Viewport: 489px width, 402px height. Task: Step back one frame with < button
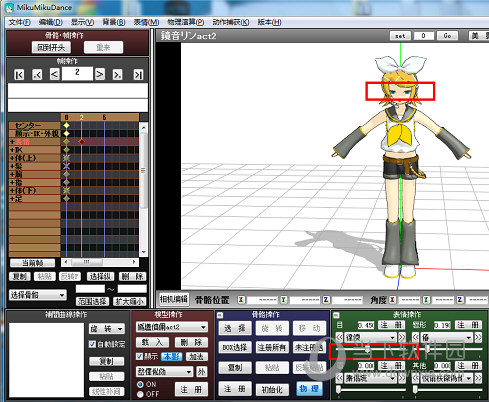coord(55,74)
